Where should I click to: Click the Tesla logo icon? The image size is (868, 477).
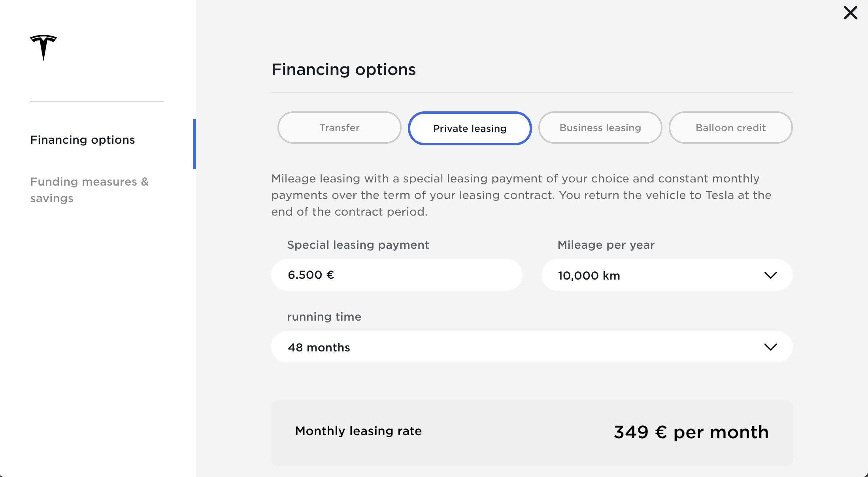click(x=43, y=48)
